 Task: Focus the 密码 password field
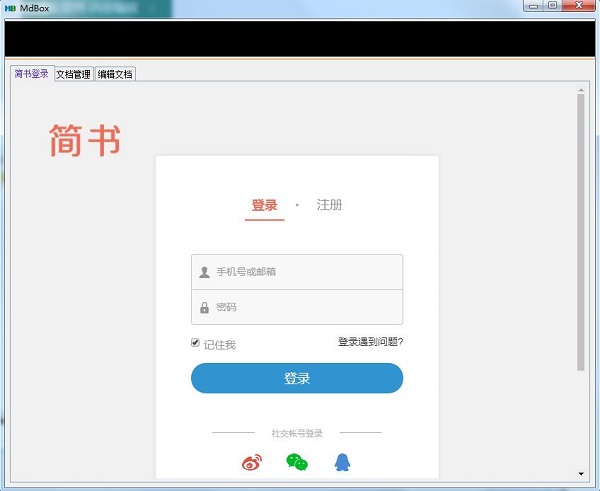[x=297, y=307]
